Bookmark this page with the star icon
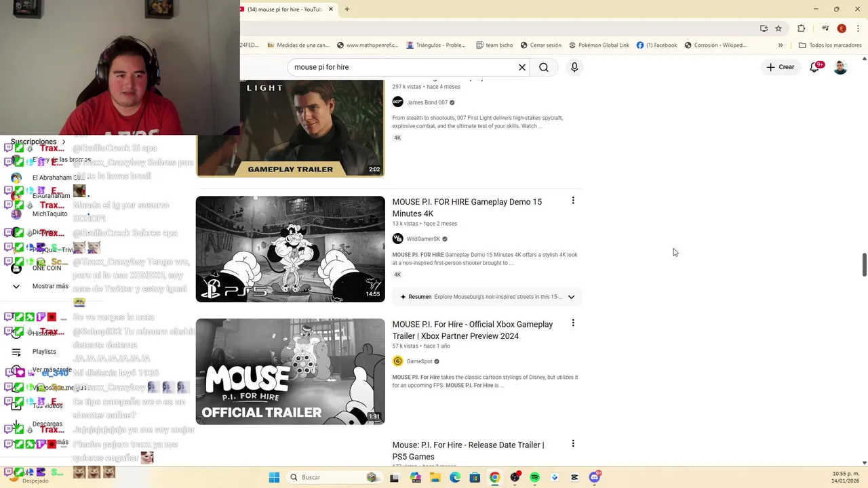The height and width of the screenshot is (488, 868). [778, 28]
